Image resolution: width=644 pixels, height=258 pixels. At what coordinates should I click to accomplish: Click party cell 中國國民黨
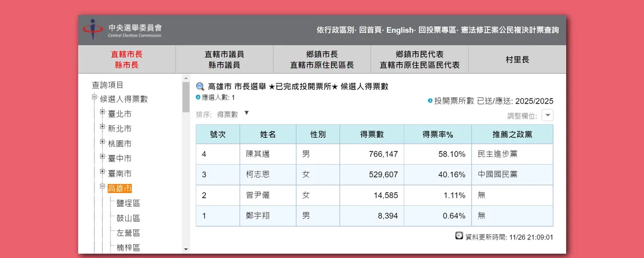point(498,175)
